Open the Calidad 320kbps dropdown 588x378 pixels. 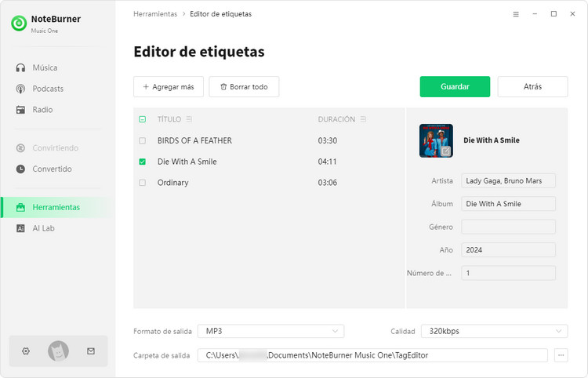(494, 331)
